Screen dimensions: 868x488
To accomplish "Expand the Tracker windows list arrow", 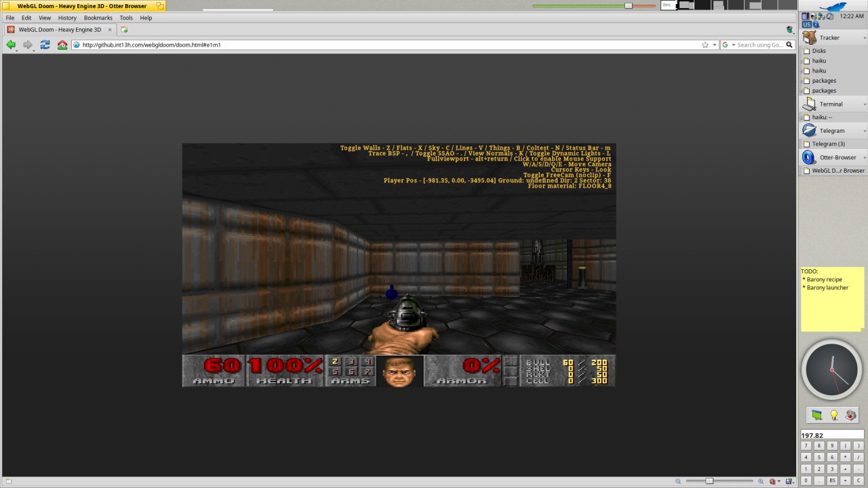I will coord(865,38).
